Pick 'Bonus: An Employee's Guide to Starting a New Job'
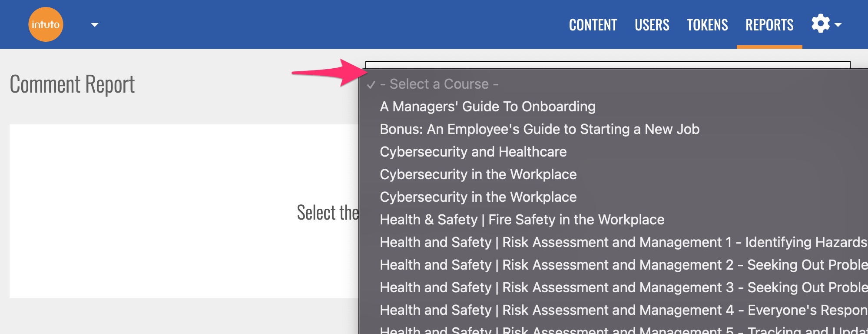 click(539, 129)
